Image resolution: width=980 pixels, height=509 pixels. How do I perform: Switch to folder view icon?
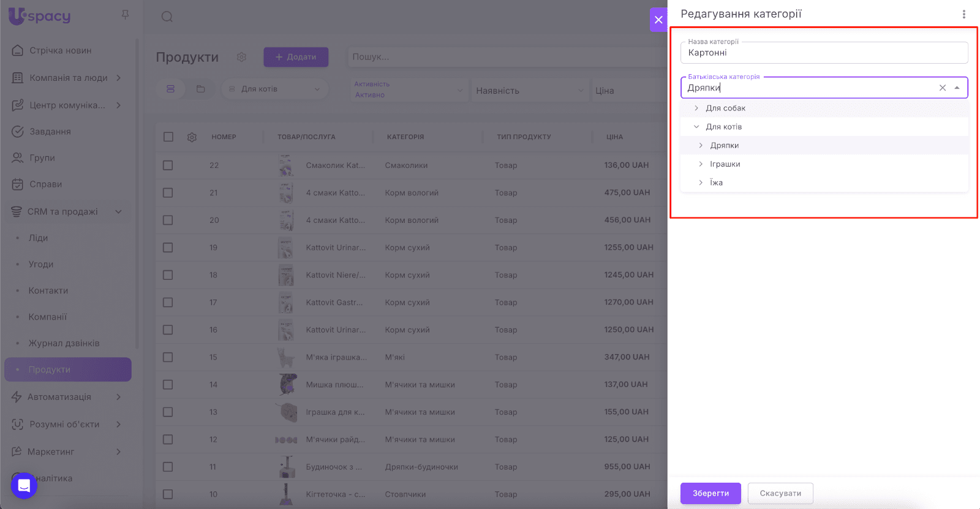click(200, 89)
